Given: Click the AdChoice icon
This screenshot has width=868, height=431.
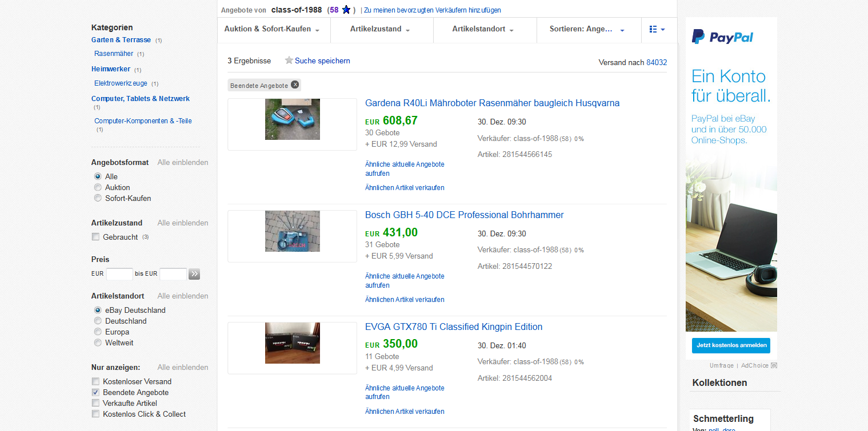Looking at the screenshot, I should 774,365.
